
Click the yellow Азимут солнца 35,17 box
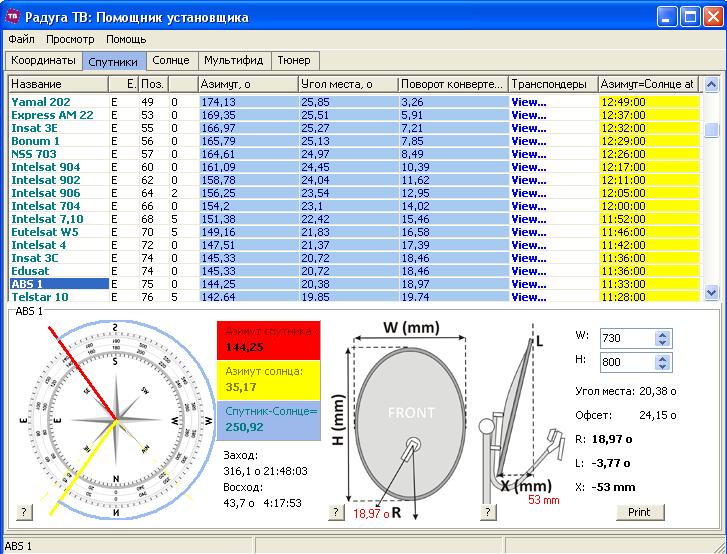tap(268, 380)
